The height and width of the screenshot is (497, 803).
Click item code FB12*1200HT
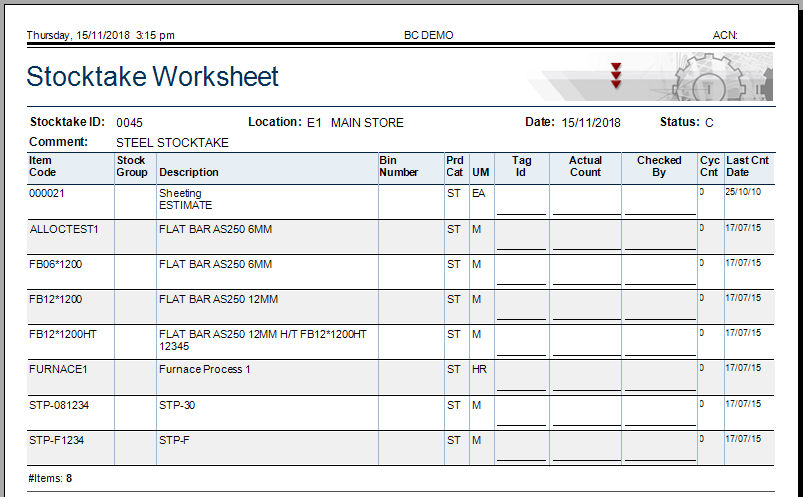pos(62,334)
